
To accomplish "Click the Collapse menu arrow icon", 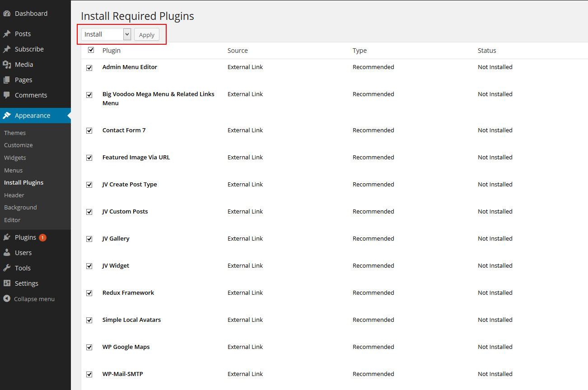I will click(7, 299).
